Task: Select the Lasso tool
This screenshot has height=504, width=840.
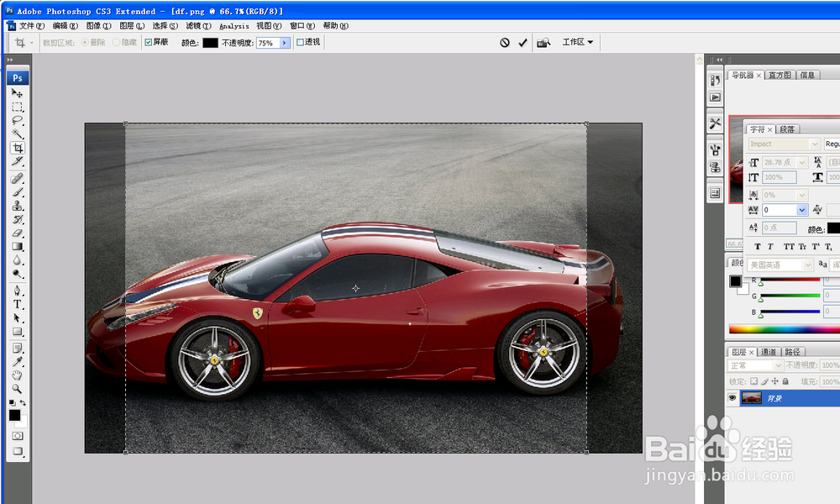Action: (x=17, y=120)
